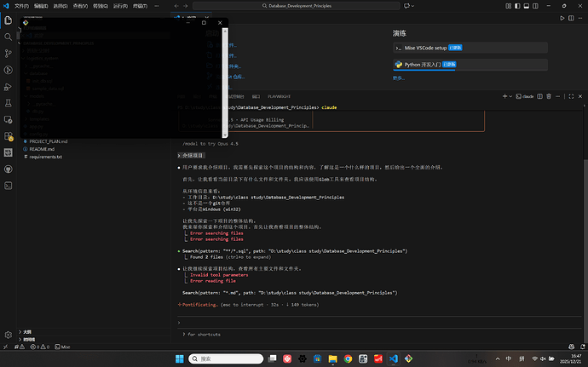
Task: Open the Python getting started walkthrough
Action: coord(470,65)
